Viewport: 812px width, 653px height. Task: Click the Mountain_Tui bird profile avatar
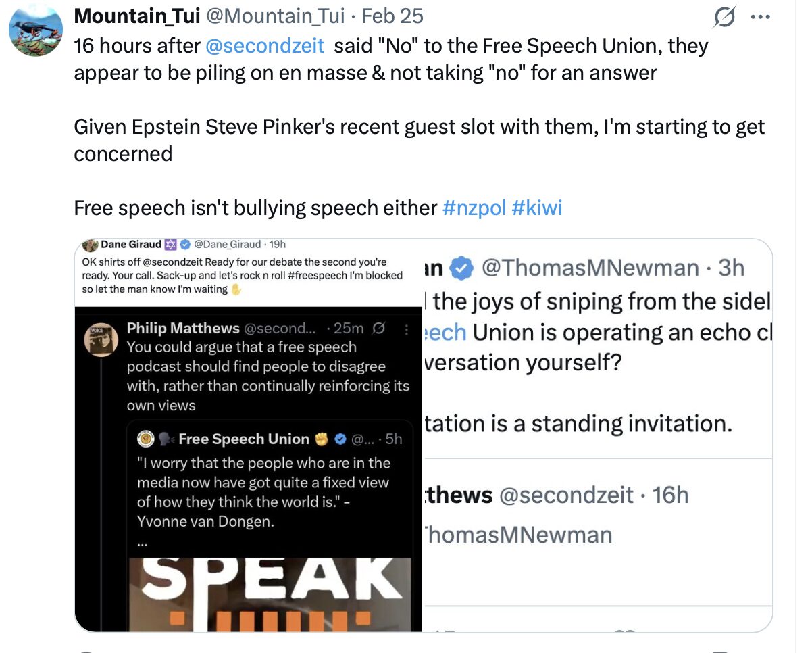point(36,30)
